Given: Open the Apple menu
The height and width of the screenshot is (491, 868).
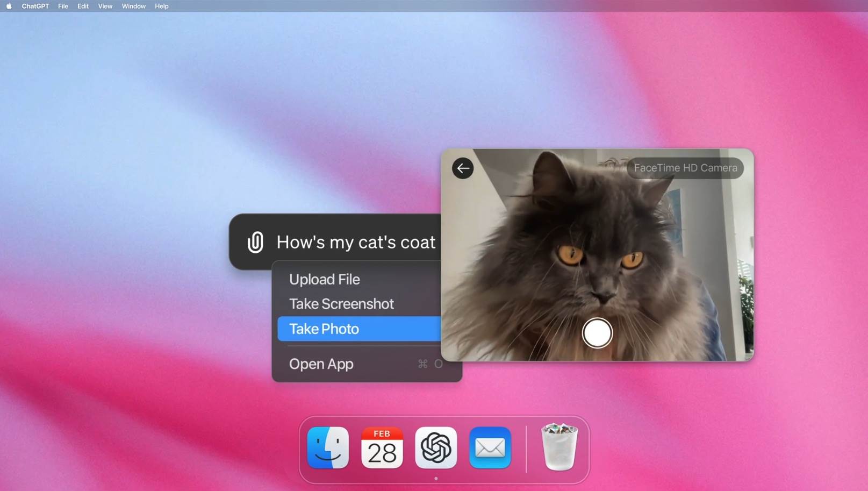Looking at the screenshot, I should (9, 6).
